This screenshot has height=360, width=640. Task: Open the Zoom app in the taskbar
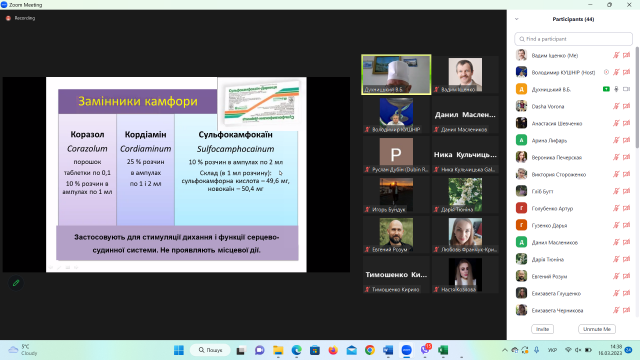pyautogui.click(x=407, y=350)
